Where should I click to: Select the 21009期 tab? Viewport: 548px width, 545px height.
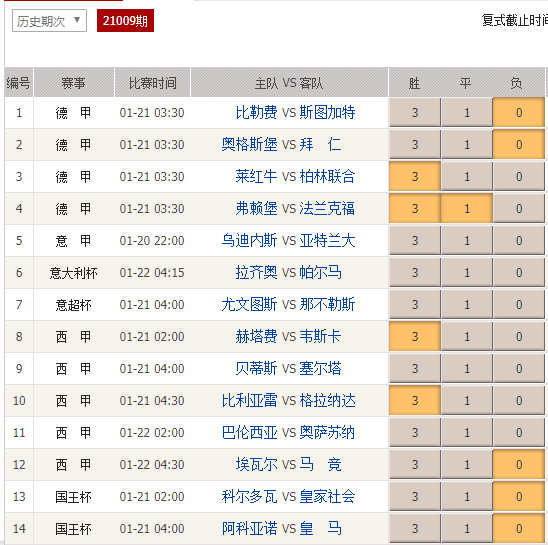tap(125, 21)
